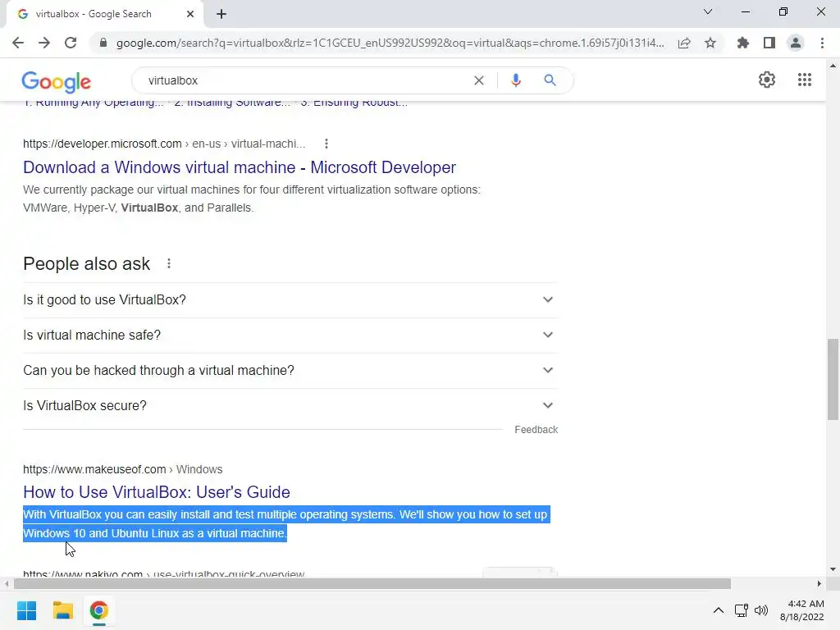Open options for Microsoft Developer result
The height and width of the screenshot is (630, 840).
point(326,144)
